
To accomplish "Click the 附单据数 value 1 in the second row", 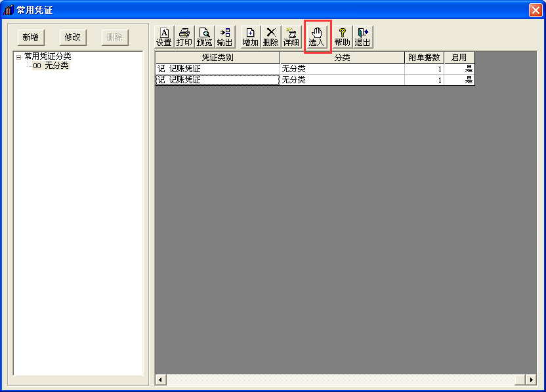I will click(x=424, y=80).
